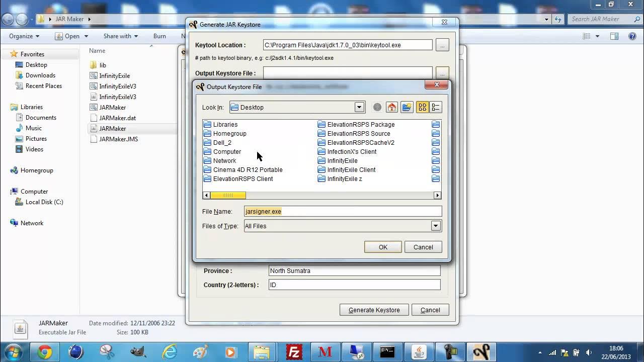Select the ElevationRSPS Client folder

(x=238, y=178)
